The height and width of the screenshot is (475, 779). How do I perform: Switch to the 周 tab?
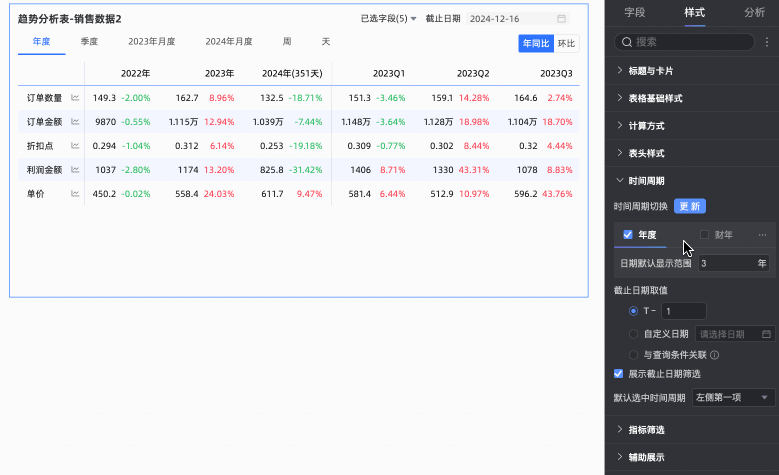(x=287, y=42)
